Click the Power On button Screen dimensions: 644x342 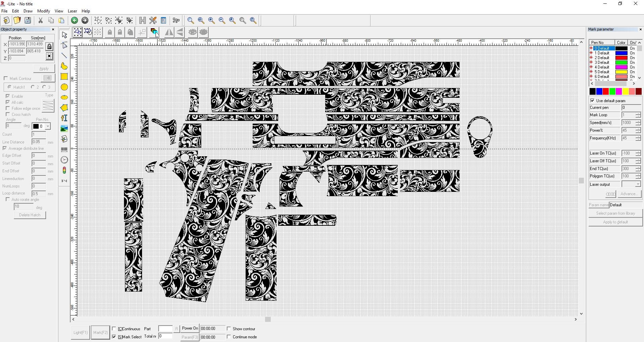point(189,328)
